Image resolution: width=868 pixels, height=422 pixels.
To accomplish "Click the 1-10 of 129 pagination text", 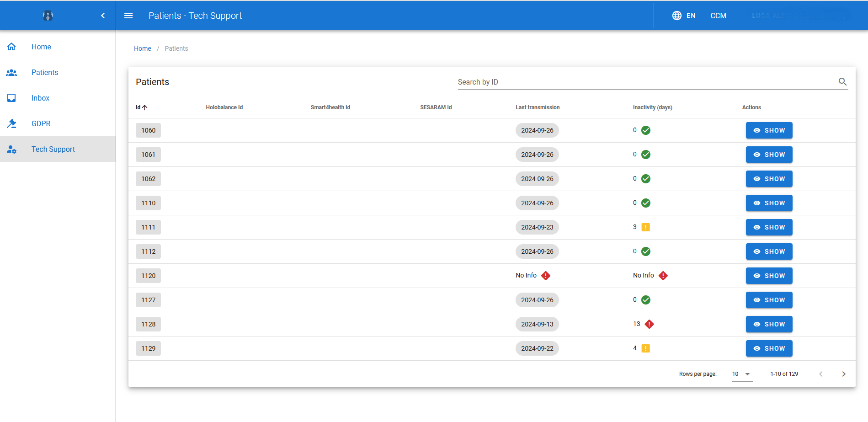I will pyautogui.click(x=784, y=374).
